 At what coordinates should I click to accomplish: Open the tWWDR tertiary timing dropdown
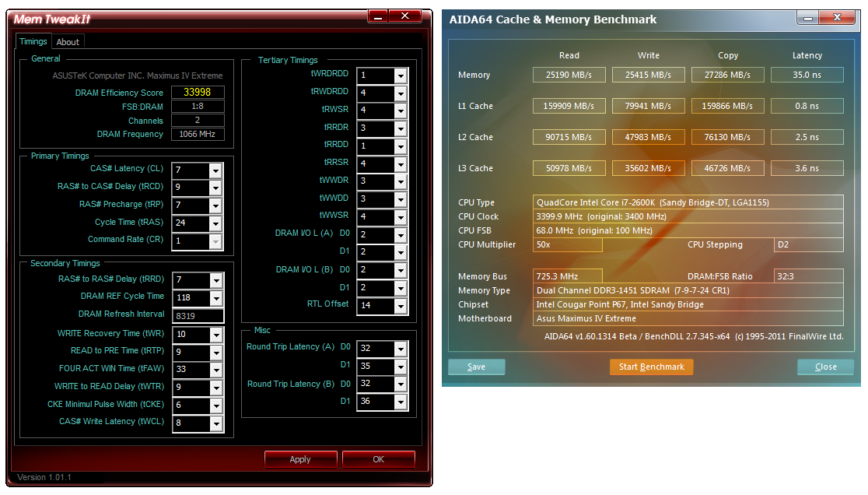tap(401, 181)
